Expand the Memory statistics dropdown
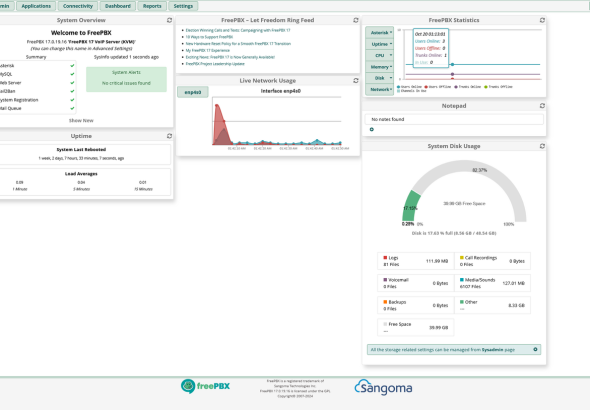This screenshot has height=410, width=590. coord(380,67)
